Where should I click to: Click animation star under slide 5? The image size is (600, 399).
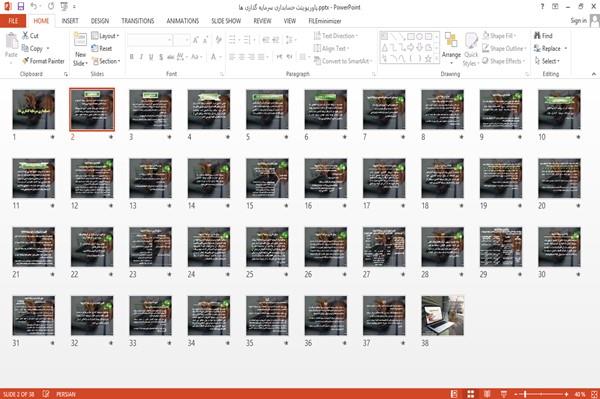pos(286,137)
